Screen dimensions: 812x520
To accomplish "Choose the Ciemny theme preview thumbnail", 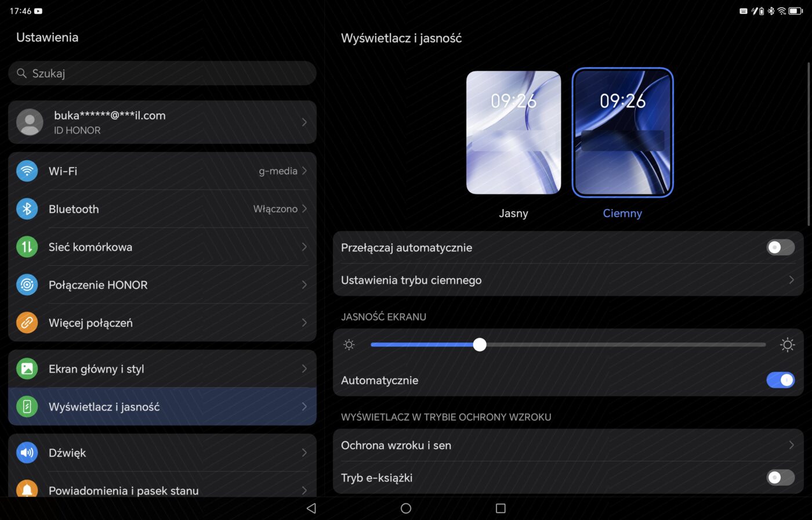I will [622, 132].
